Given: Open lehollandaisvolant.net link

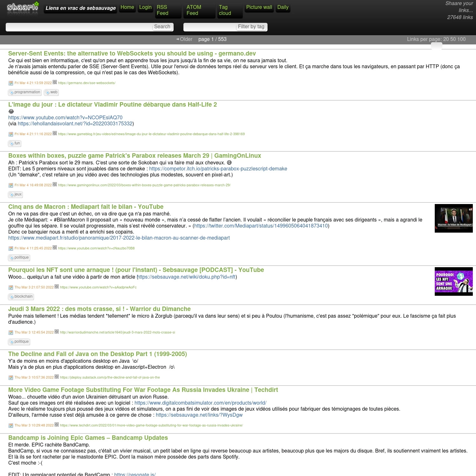Looking at the screenshot, I should coord(75,124).
